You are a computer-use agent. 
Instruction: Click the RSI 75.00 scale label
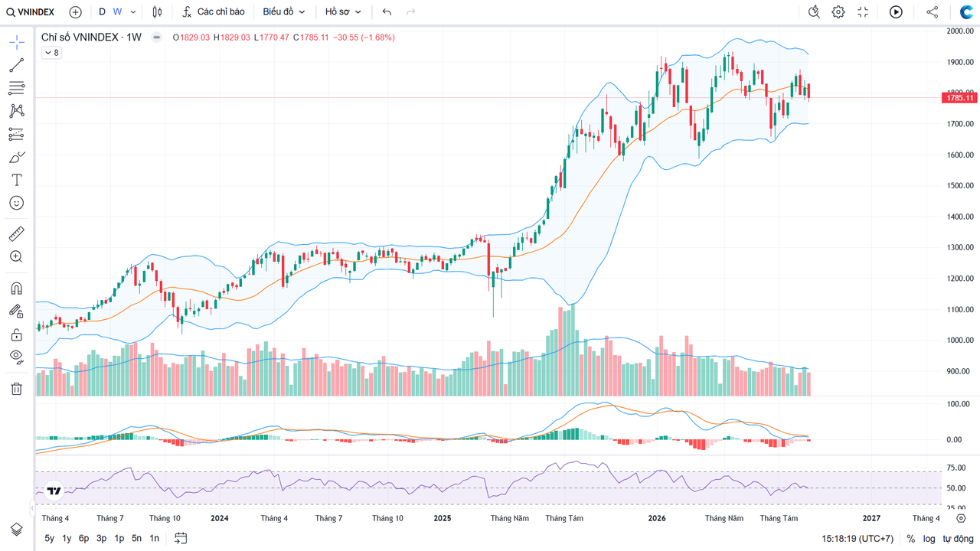956,468
